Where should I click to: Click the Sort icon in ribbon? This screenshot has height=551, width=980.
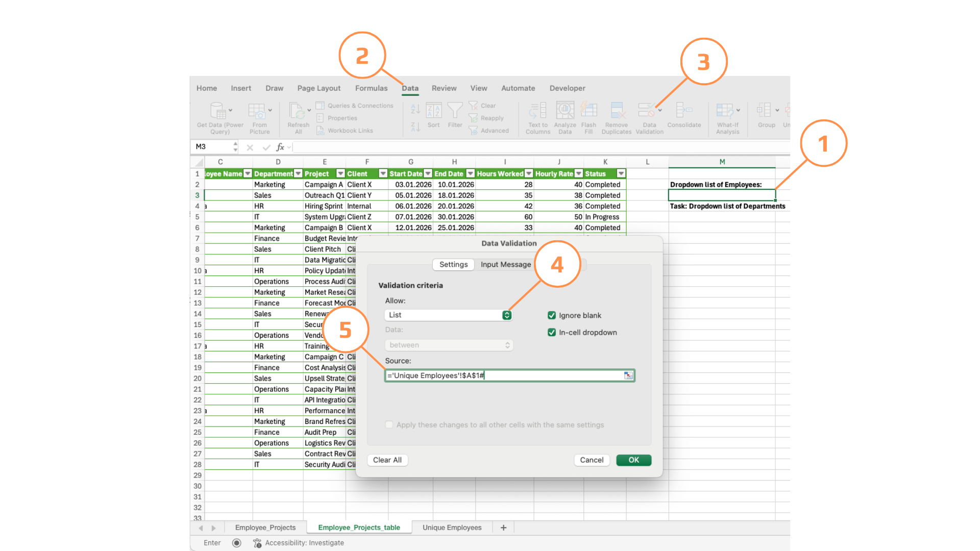pyautogui.click(x=433, y=111)
